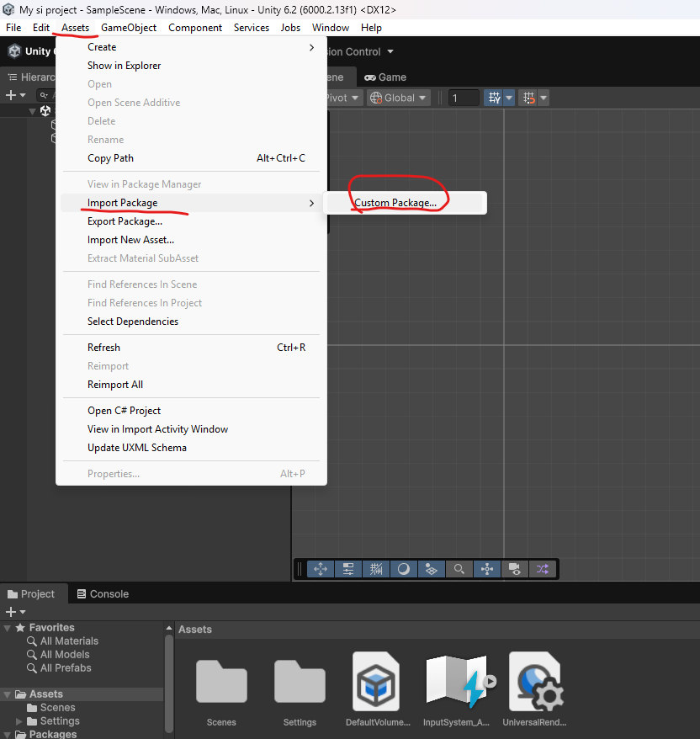Click Reimport All in Assets menu
This screenshot has height=739, width=700.
pyautogui.click(x=115, y=385)
